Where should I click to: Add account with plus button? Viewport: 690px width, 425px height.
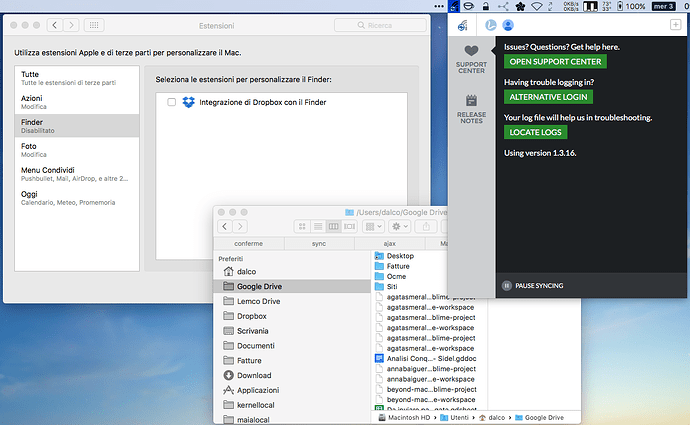point(675,25)
